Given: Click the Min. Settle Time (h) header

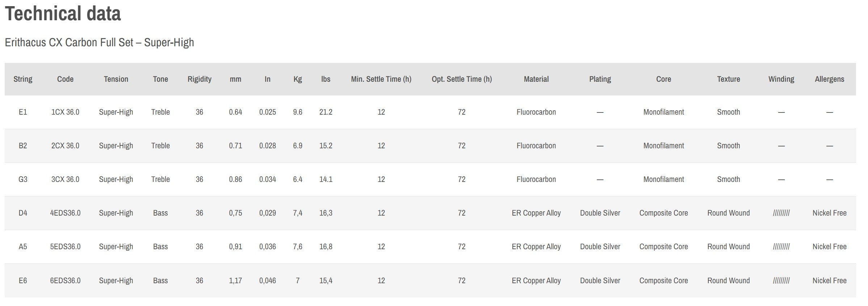Looking at the screenshot, I should pyautogui.click(x=381, y=79).
